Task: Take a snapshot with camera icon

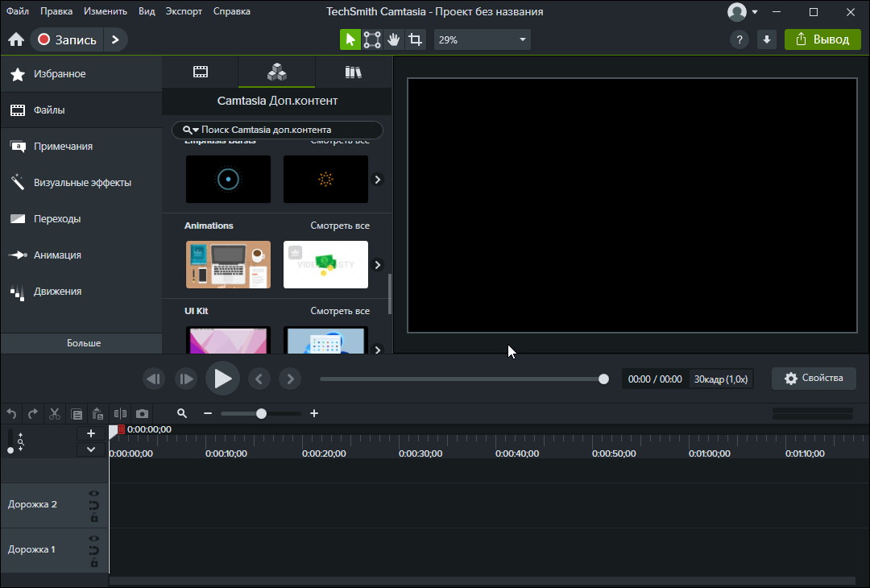Action: pyautogui.click(x=142, y=413)
